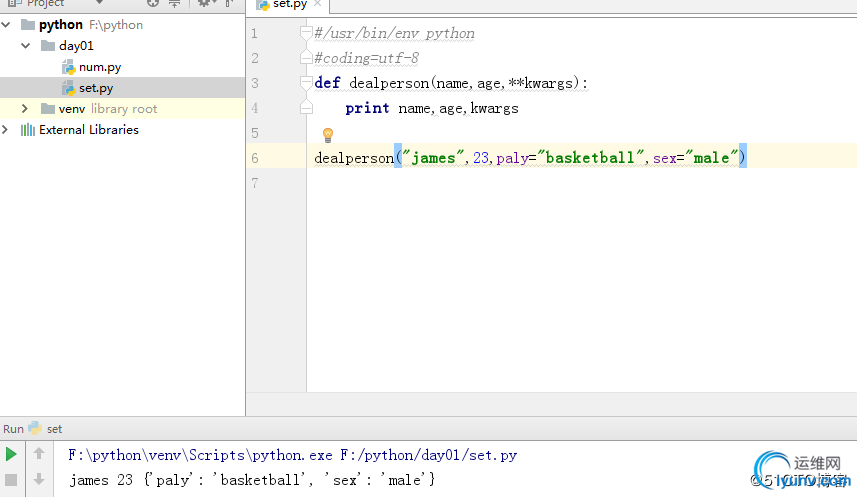Click the Python icon in Run panel header
The width and height of the screenshot is (857, 497).
35,428
